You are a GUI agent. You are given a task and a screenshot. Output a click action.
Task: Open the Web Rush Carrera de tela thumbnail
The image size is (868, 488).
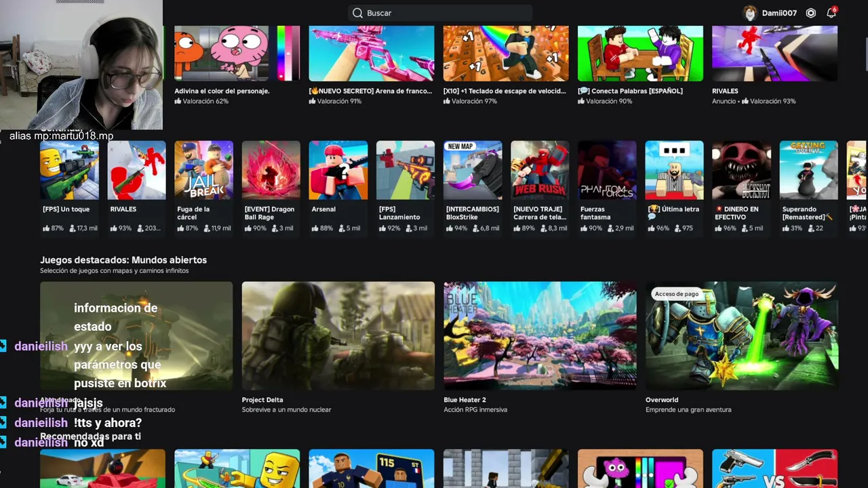coord(540,170)
